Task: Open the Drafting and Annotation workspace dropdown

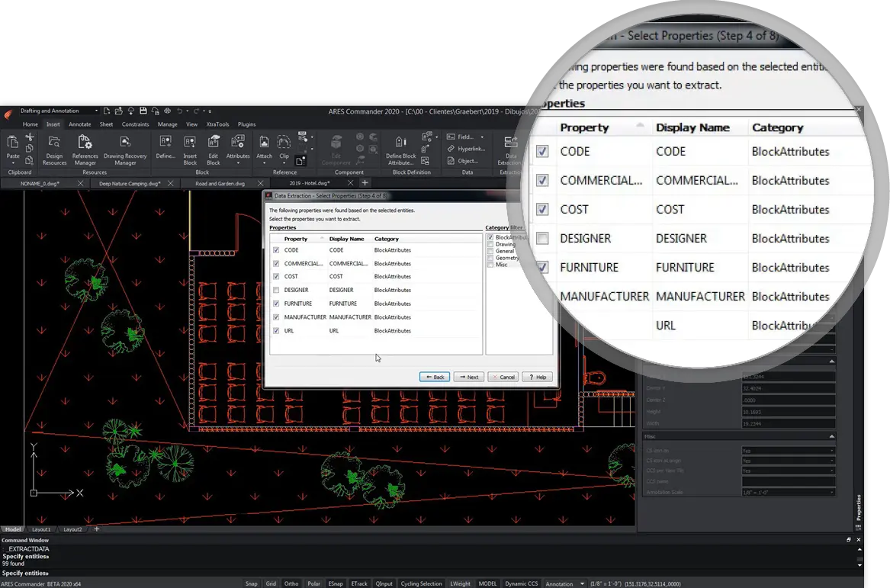Action: point(59,111)
